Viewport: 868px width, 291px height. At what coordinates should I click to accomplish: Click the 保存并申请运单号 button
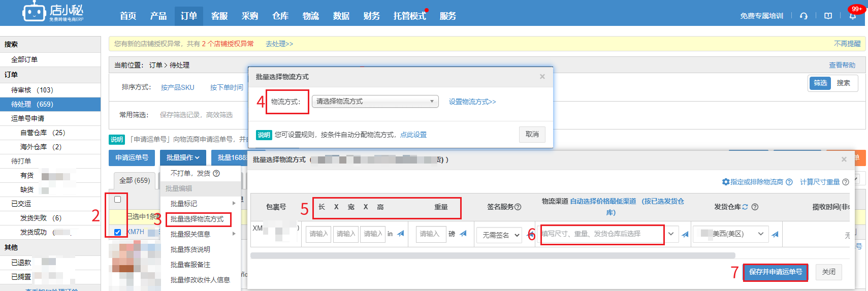point(775,272)
